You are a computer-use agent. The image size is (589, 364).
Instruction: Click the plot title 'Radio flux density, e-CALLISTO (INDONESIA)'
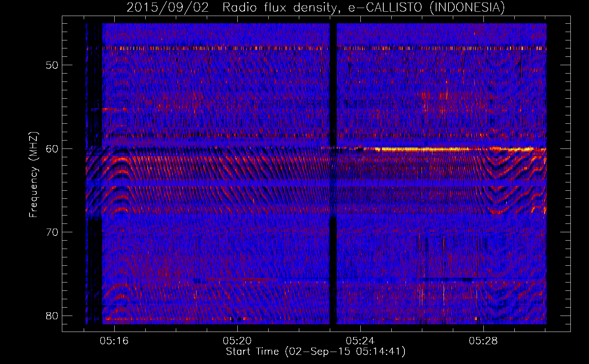click(x=363, y=7)
